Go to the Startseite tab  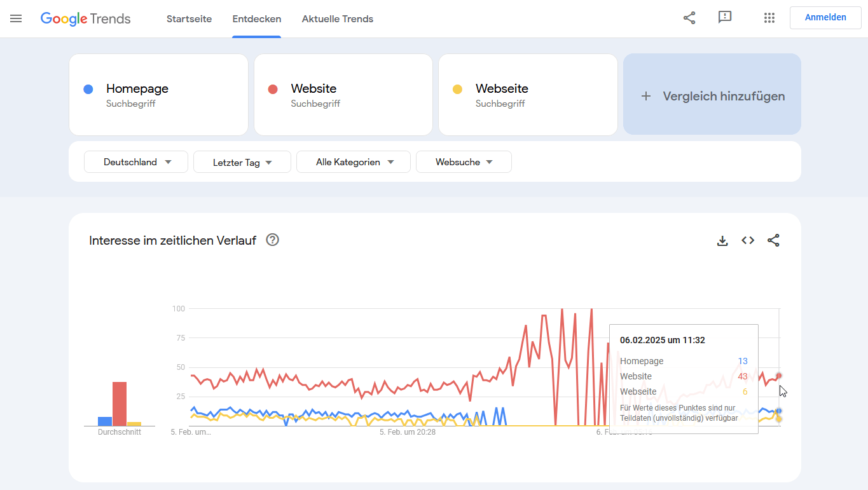(x=189, y=19)
